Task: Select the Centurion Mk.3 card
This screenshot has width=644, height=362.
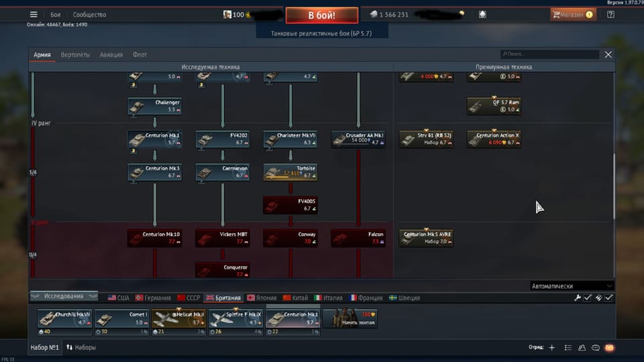Action: [155, 172]
